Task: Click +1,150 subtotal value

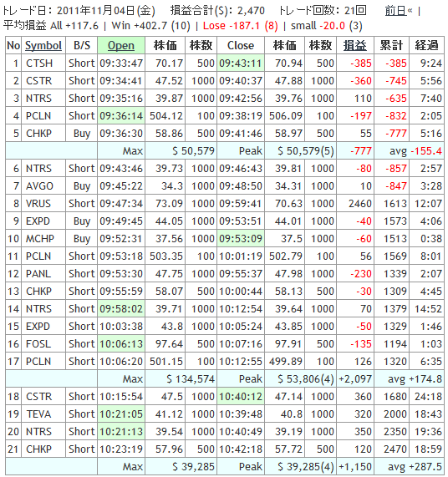Action: point(355,467)
